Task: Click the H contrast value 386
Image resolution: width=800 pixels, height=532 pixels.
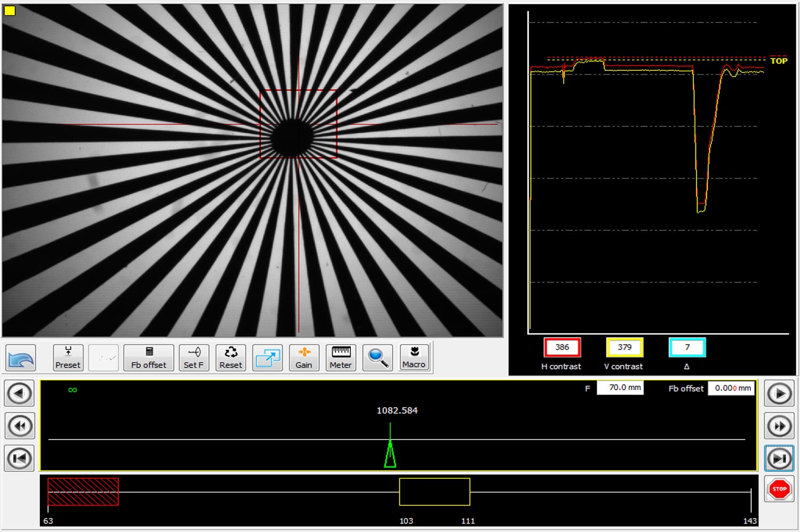Action: click(x=562, y=347)
